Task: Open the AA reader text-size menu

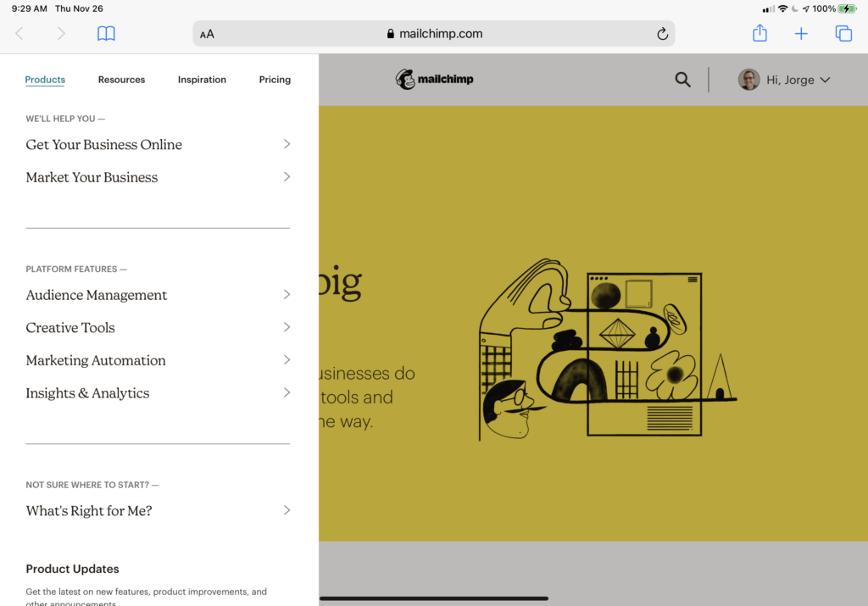Action: click(207, 34)
